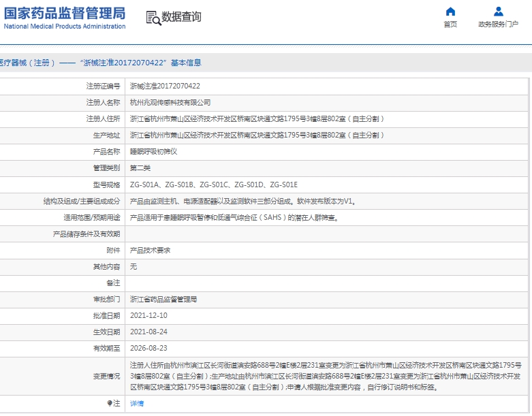Screen dimensions: 532x416
Task: Click the 数据查询 heading text
Action: coord(181,16)
